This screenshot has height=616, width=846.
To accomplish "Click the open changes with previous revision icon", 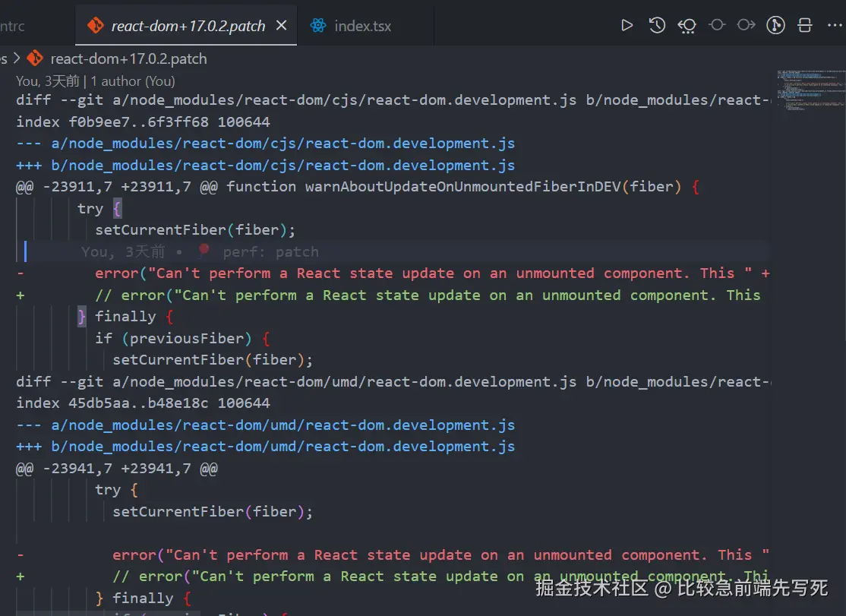I will 687,26.
